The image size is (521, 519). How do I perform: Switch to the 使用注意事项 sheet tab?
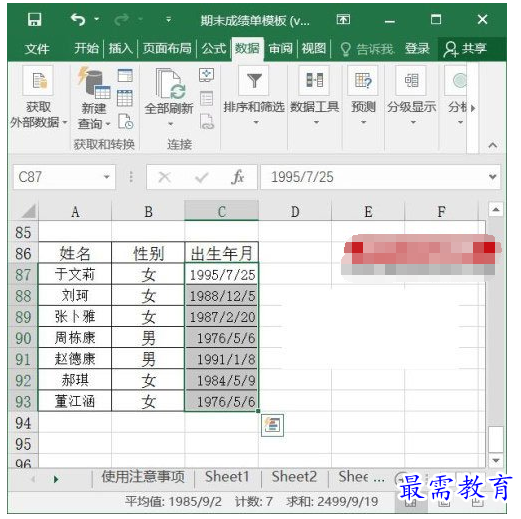[x=143, y=477]
